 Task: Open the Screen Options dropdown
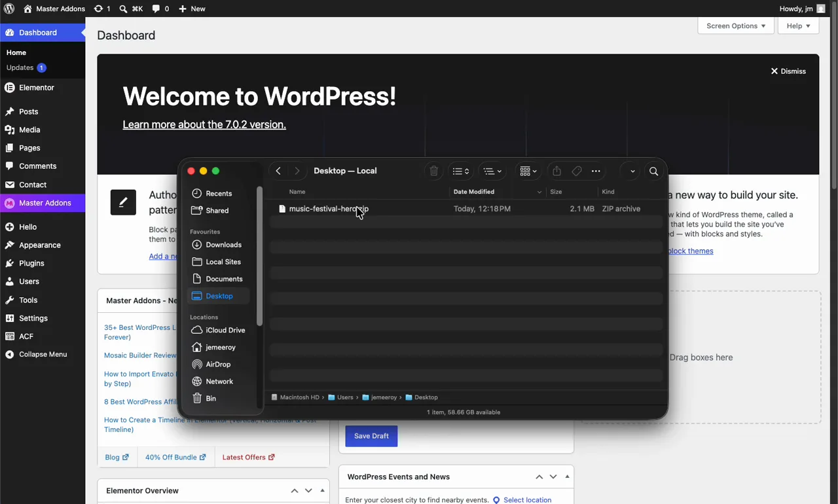(736, 26)
